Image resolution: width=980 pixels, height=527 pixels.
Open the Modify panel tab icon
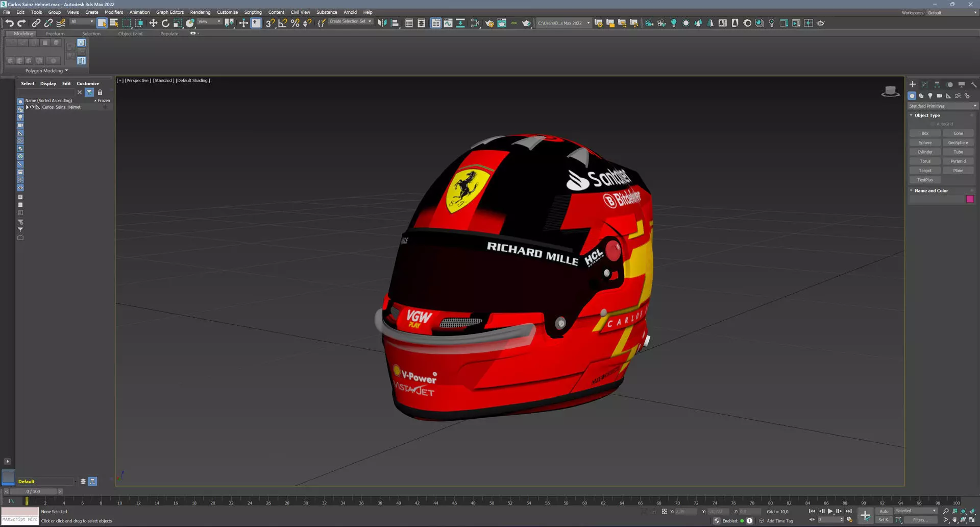coord(925,84)
